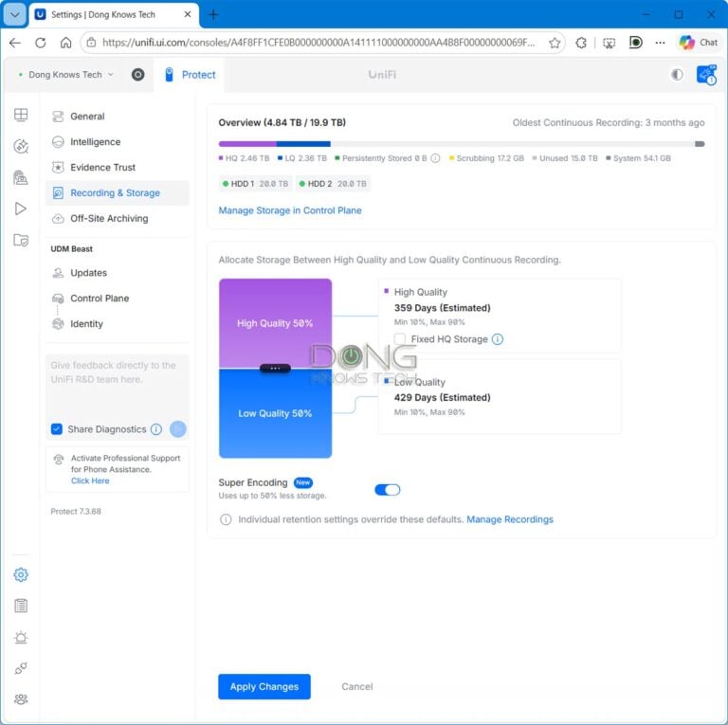Add this page to favorites star
Screen dimensions: 728x725
(554, 43)
